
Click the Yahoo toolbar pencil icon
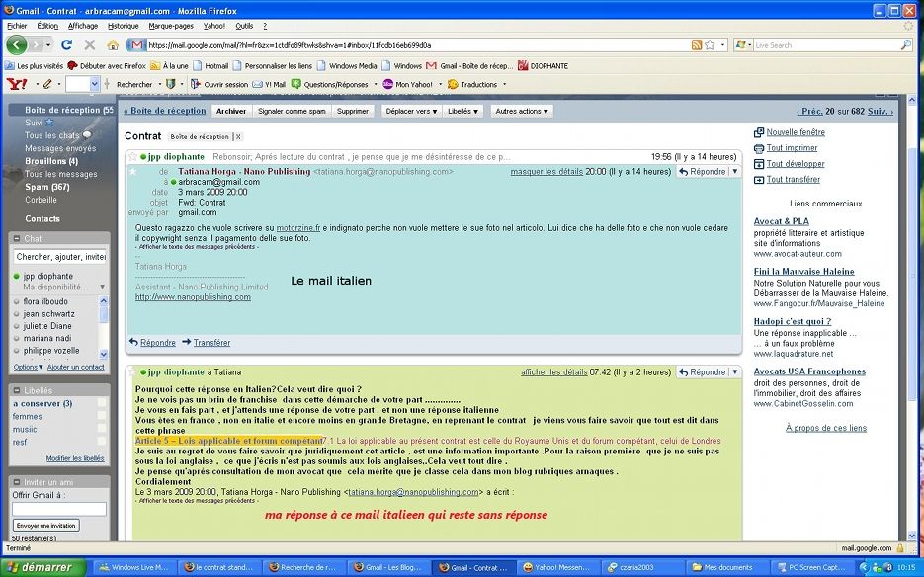47,84
